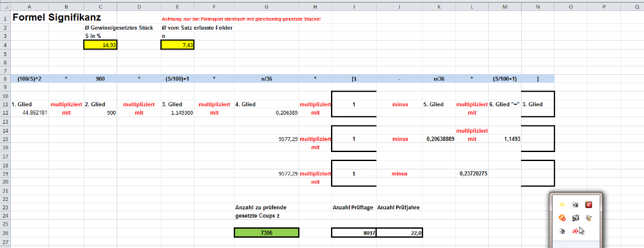Select row header 26
The height and width of the screenshot is (248, 644).
point(5,233)
